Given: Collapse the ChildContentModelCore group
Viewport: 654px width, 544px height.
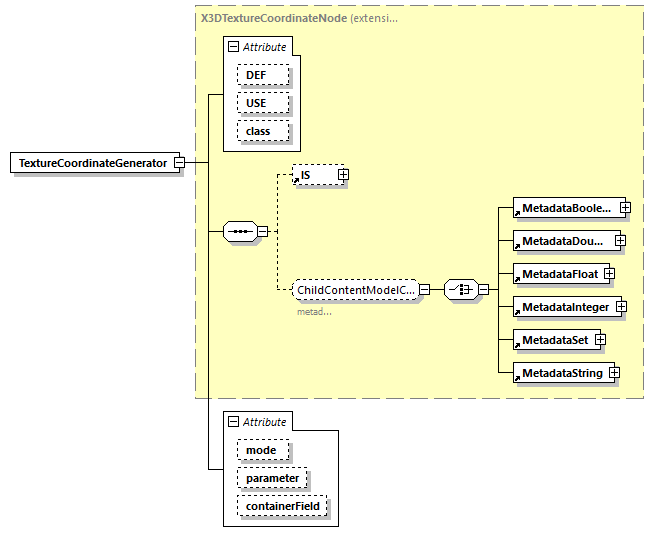Looking at the screenshot, I should (424, 290).
